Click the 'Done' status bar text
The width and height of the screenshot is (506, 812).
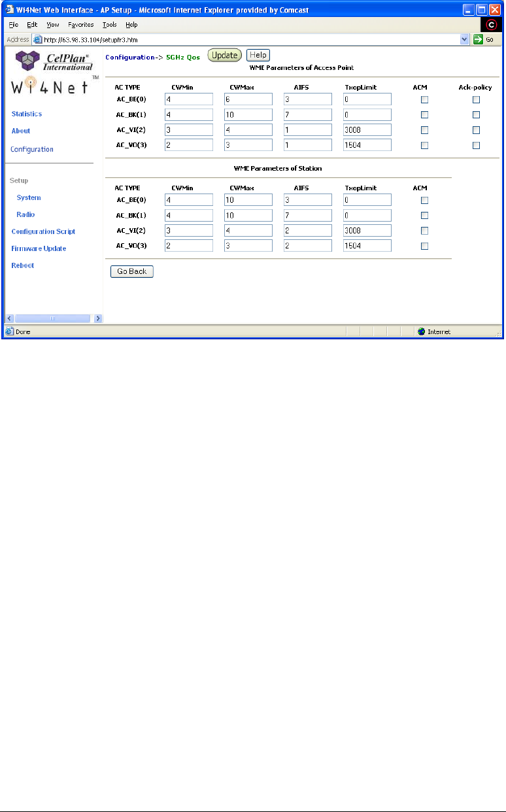click(x=23, y=332)
